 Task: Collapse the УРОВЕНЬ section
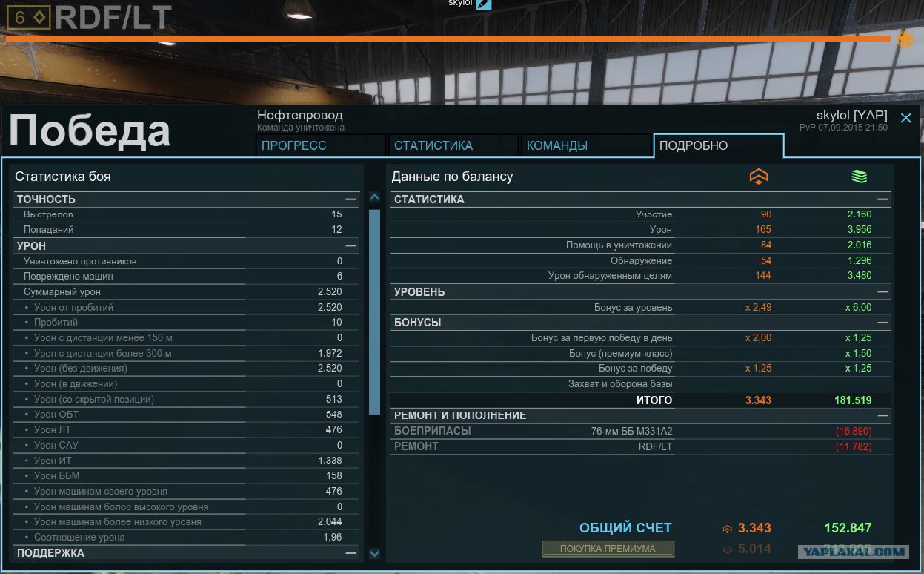pos(883,292)
